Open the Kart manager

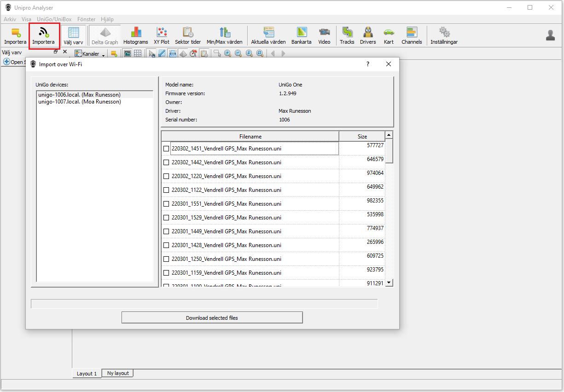tap(389, 36)
